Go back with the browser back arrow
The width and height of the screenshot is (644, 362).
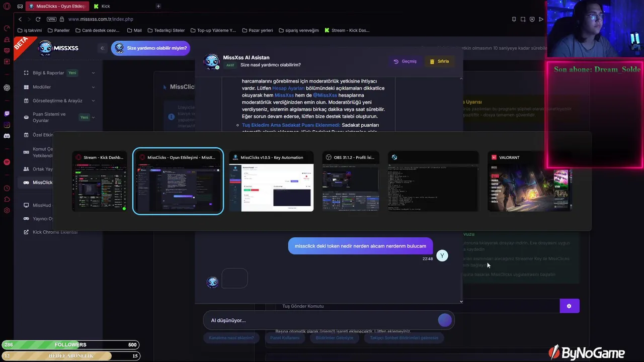(20, 19)
